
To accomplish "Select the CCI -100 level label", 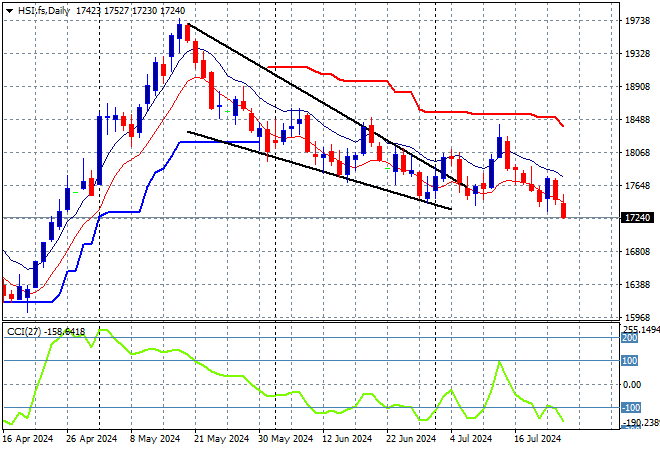I will (631, 407).
